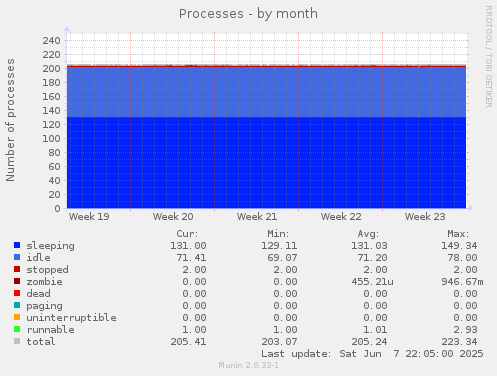Click idle average value 71.20

tap(372, 258)
